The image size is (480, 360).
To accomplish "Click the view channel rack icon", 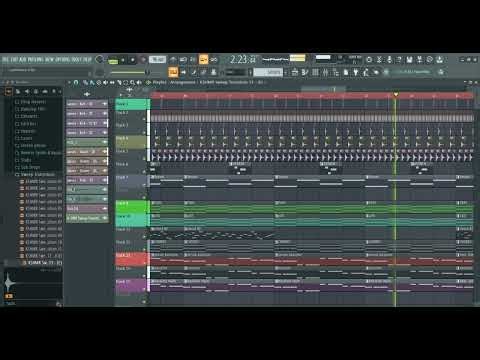I will click(315, 72).
